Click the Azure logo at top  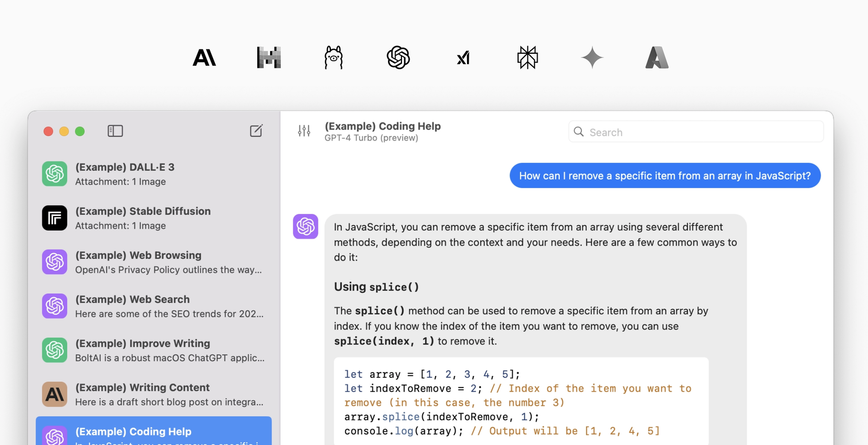coord(657,58)
